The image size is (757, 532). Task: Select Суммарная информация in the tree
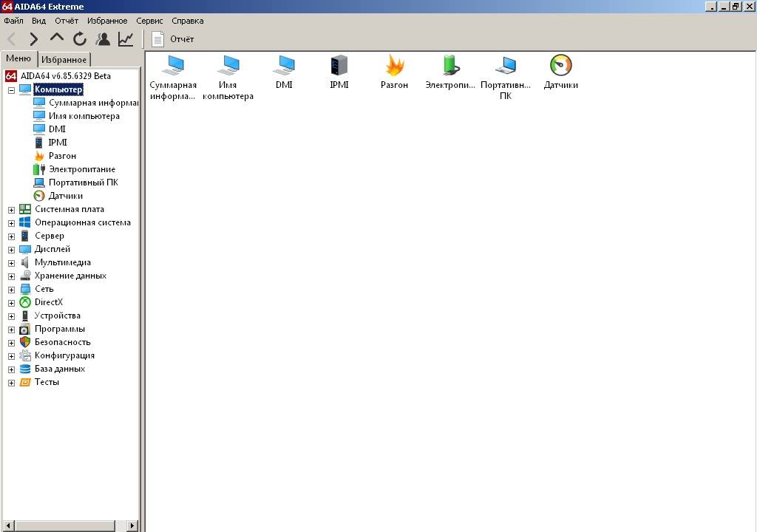(x=86, y=103)
